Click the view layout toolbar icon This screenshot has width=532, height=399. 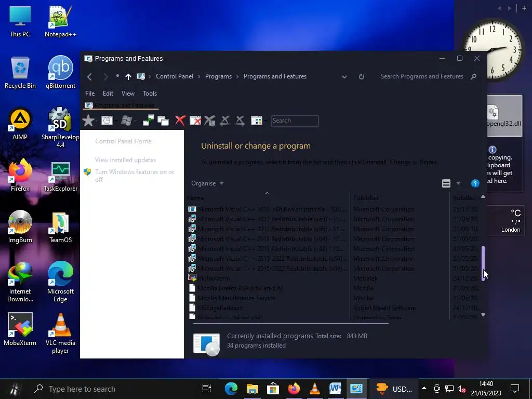(256, 121)
